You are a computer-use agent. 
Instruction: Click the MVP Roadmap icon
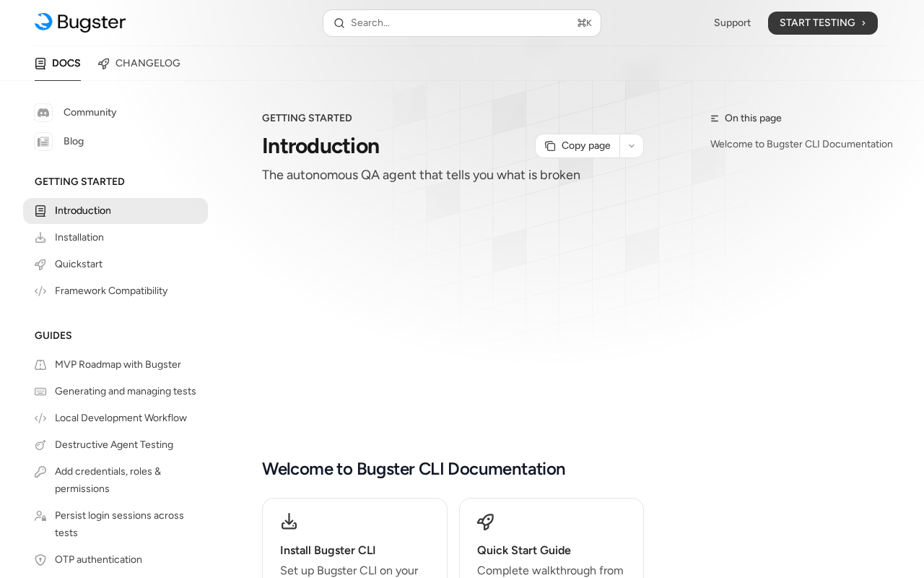pyautogui.click(x=40, y=365)
